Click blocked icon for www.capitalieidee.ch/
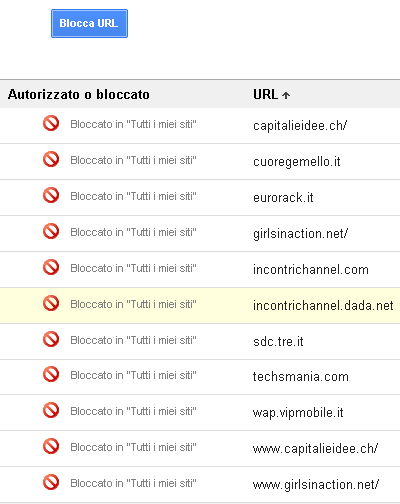 [x=51, y=446]
